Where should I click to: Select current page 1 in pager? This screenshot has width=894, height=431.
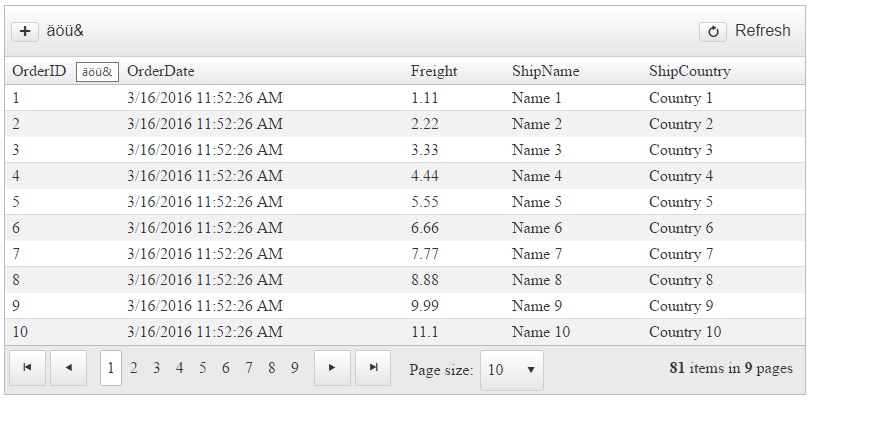(x=111, y=368)
